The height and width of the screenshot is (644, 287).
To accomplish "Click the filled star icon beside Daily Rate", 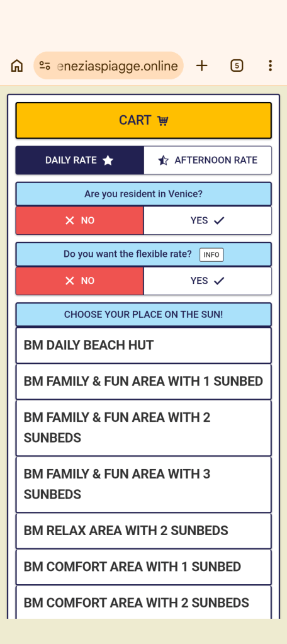I will click(108, 160).
